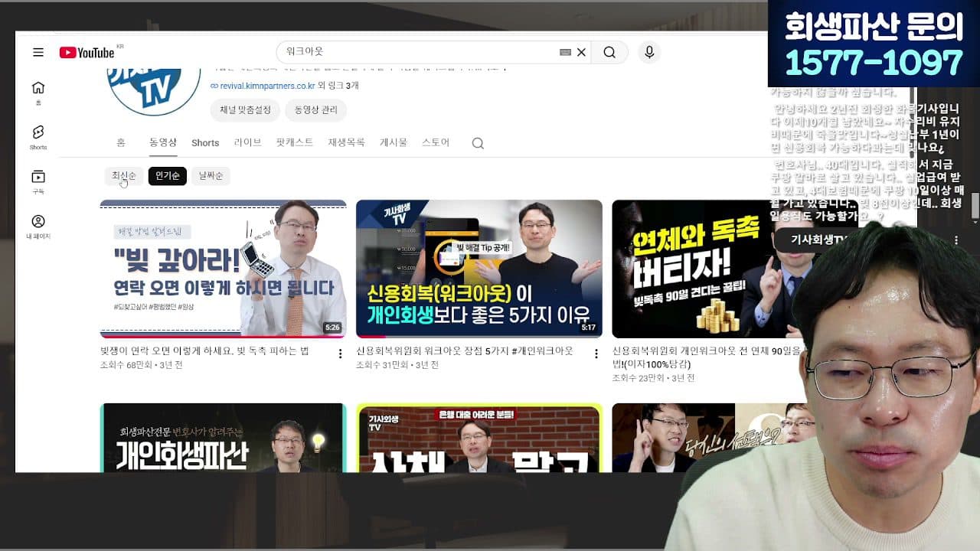Click the right-edge page scrollbar thumb
The image size is (980, 551).
point(975,206)
